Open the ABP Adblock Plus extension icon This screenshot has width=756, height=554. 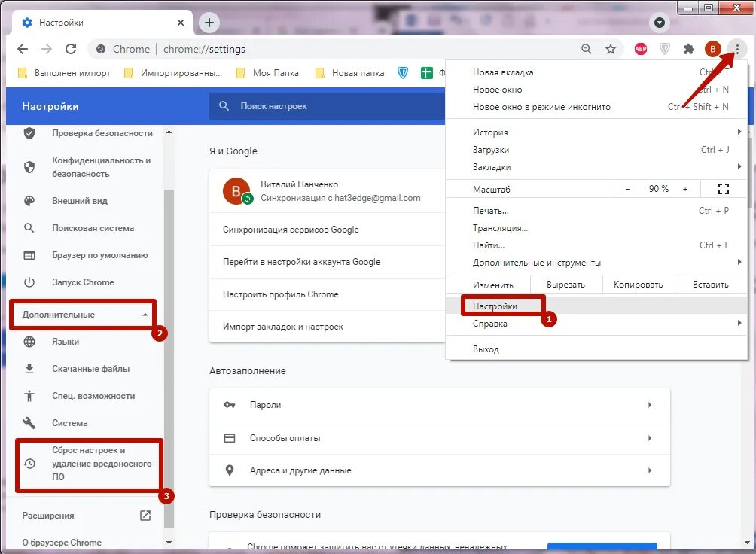pyautogui.click(x=641, y=49)
